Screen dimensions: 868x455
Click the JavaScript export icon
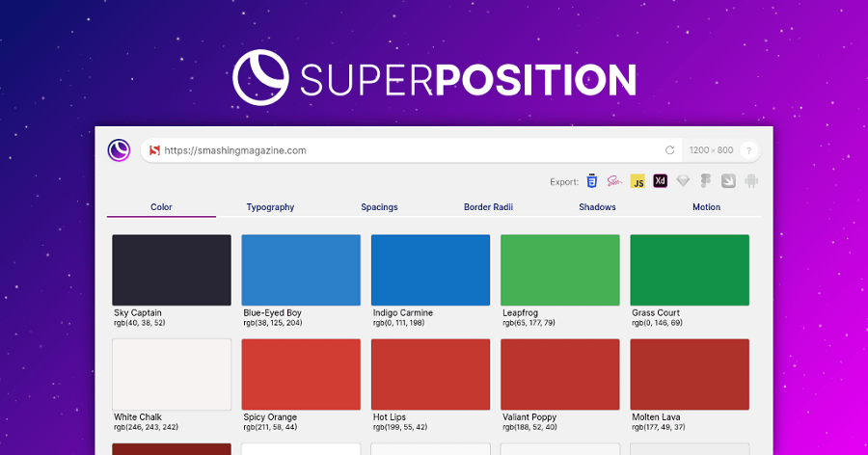point(637,181)
